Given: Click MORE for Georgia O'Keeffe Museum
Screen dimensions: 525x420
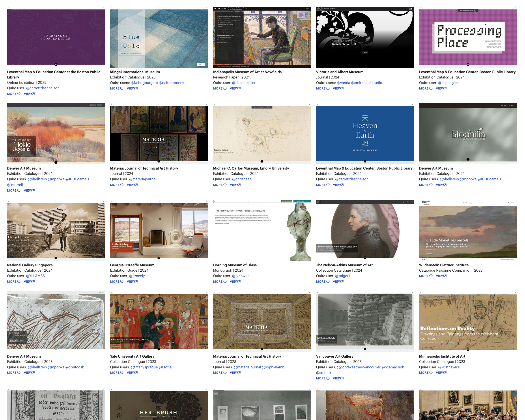Looking at the screenshot, I should (117, 282).
